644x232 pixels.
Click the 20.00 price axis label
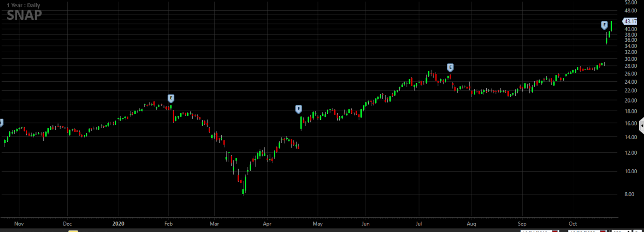pos(631,101)
